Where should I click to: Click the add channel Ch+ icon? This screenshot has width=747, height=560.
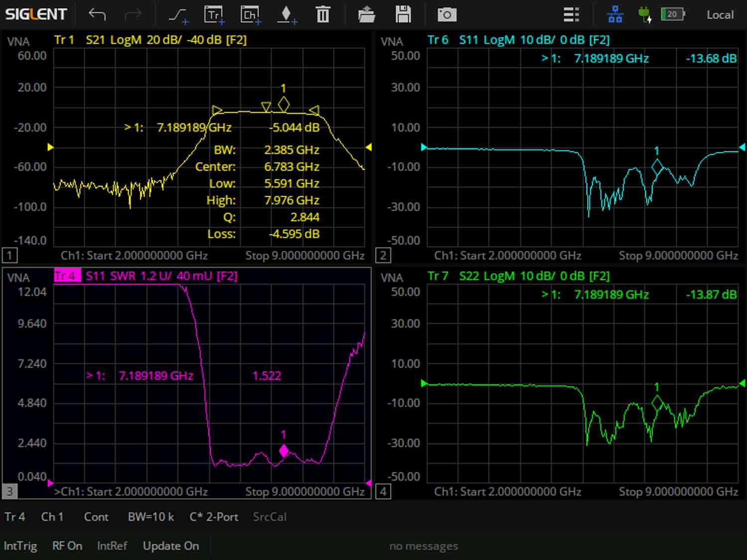point(250,15)
